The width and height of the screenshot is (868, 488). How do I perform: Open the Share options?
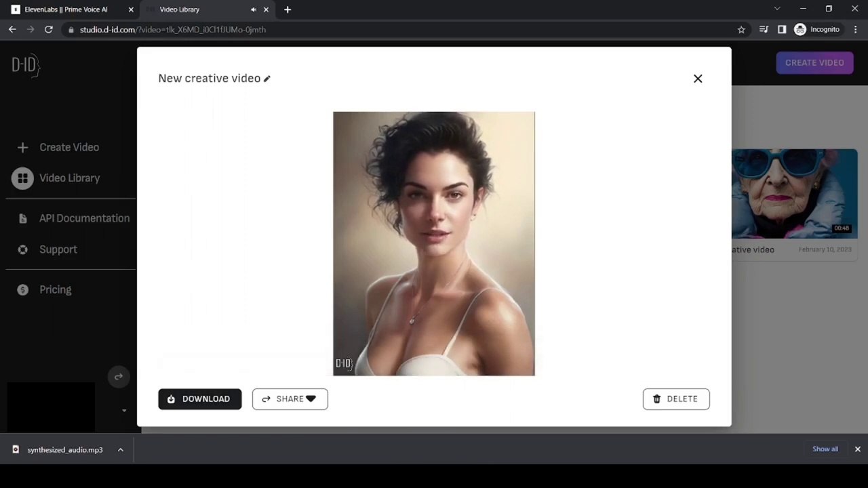coord(290,399)
